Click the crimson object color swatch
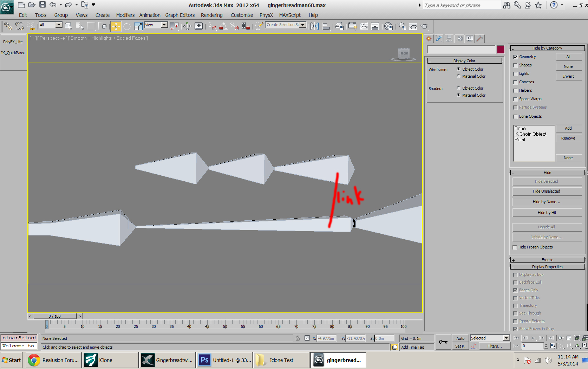This screenshot has width=588, height=369. tap(501, 50)
